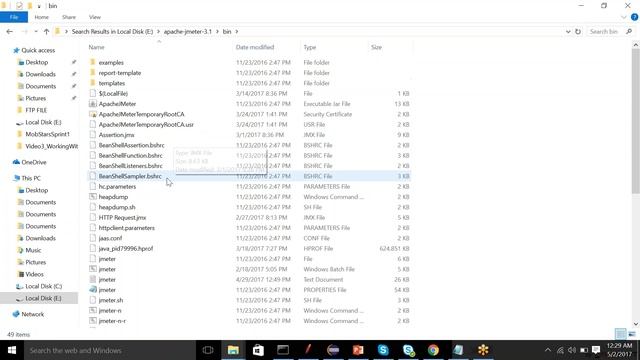This screenshot has height=360, width=640.
Task: Switch to the Share ribbon tab
Action: tap(69, 17)
